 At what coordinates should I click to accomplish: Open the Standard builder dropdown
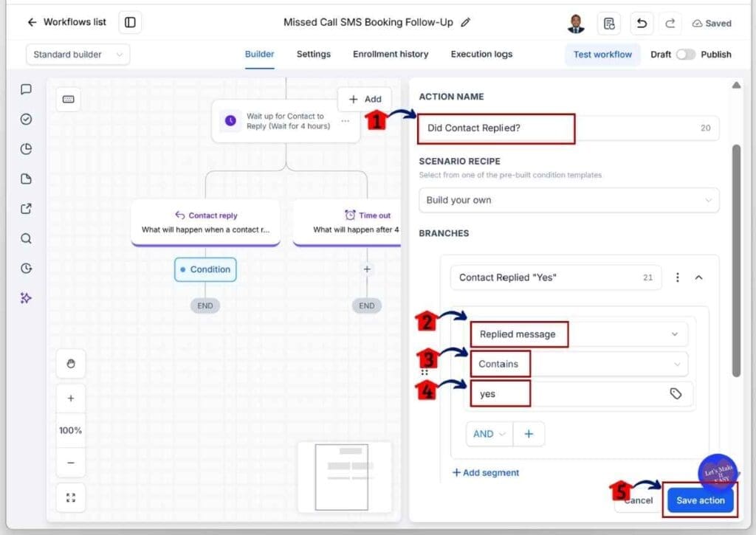pyautogui.click(x=78, y=55)
